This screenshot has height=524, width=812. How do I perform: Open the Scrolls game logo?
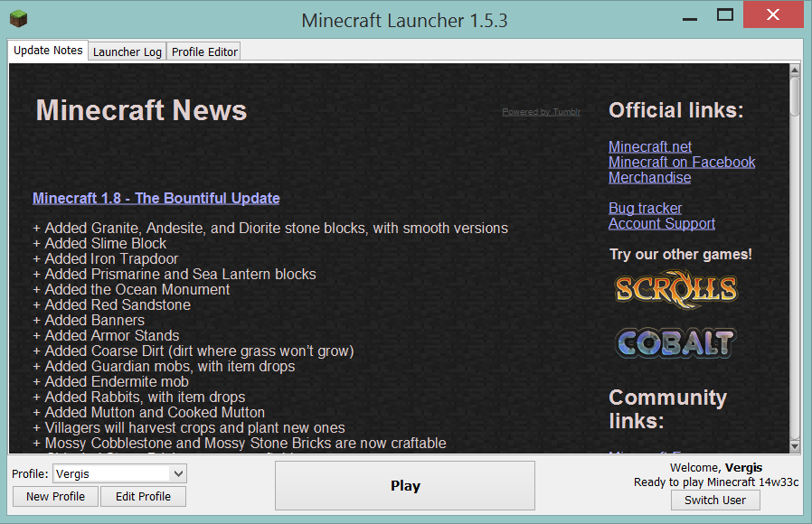(x=676, y=288)
